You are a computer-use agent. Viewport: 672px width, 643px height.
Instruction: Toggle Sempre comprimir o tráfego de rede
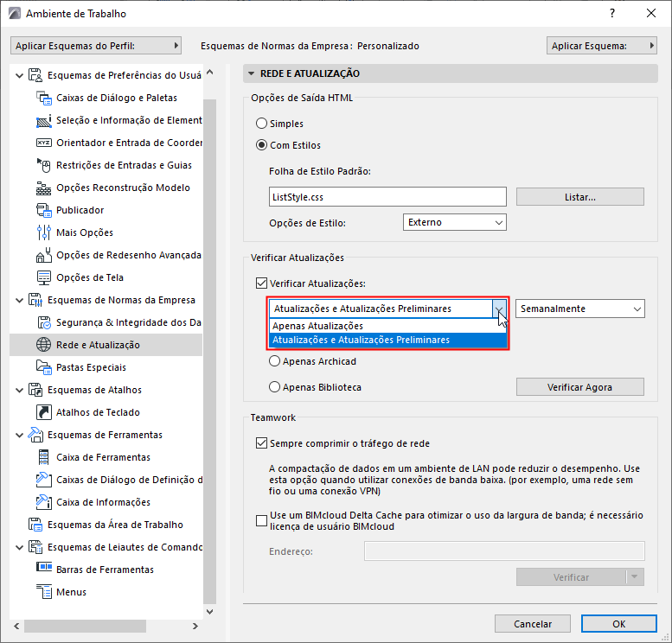261,443
